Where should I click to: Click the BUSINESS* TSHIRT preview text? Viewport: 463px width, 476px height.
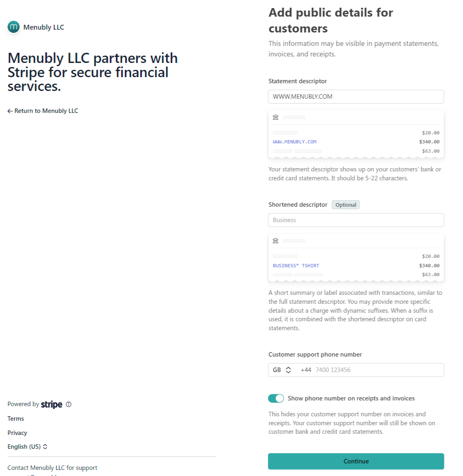[x=296, y=266]
